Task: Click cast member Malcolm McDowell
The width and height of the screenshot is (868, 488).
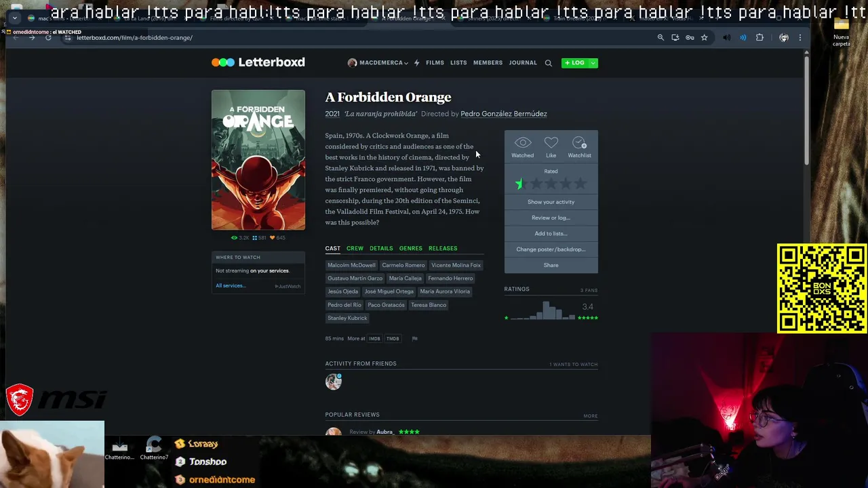Action: tap(351, 265)
